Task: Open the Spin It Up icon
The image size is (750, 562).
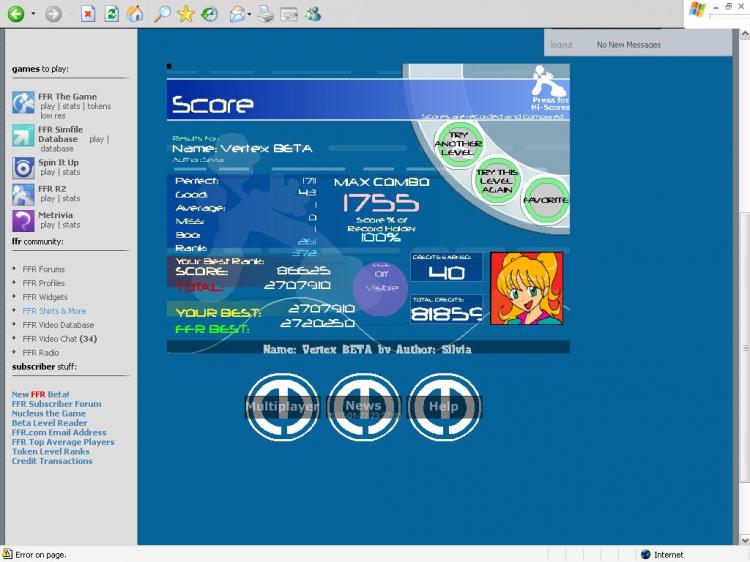Action: [23, 168]
